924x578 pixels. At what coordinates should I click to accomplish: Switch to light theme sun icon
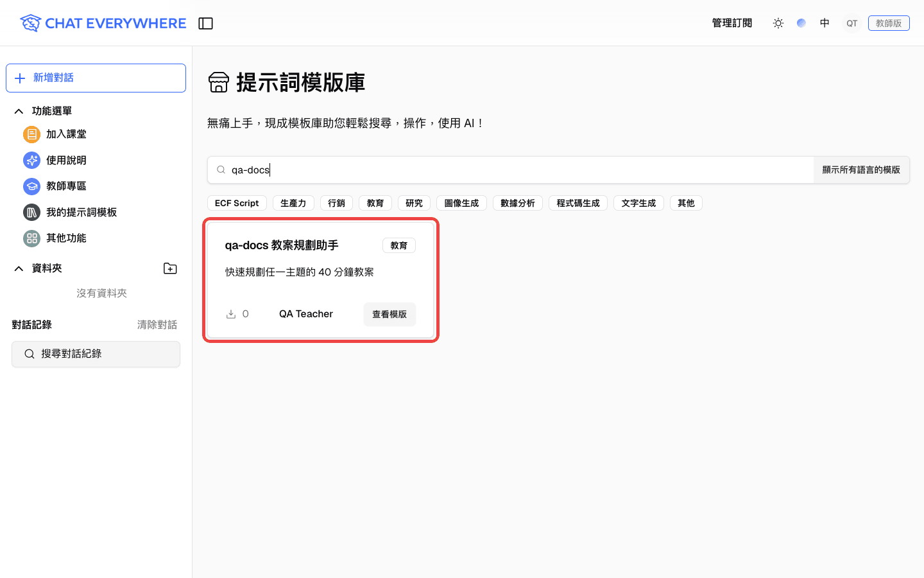[x=778, y=23]
